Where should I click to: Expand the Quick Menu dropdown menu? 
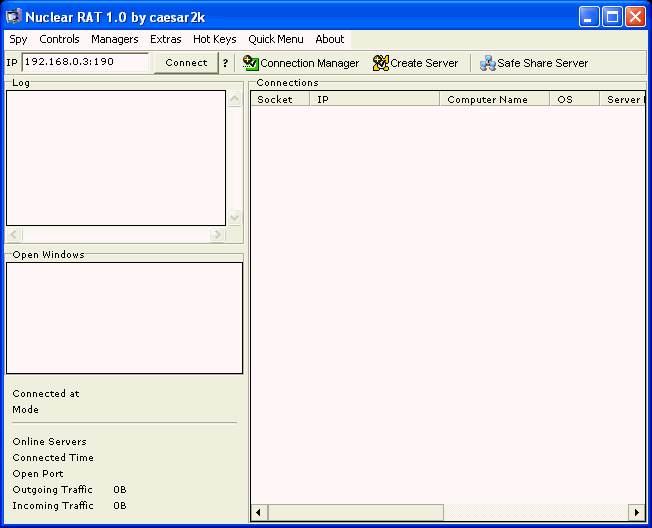276,40
